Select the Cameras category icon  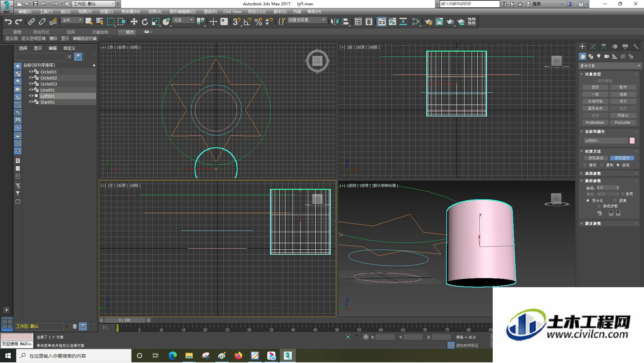coord(606,56)
